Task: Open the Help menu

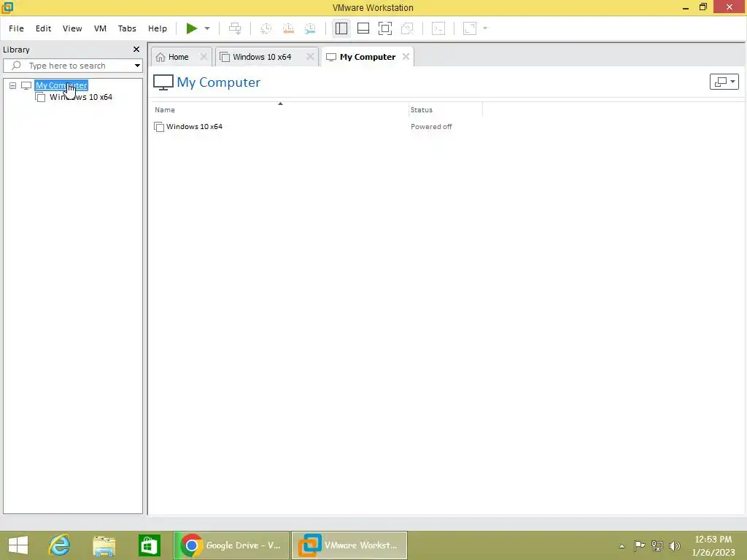Action: (x=158, y=28)
